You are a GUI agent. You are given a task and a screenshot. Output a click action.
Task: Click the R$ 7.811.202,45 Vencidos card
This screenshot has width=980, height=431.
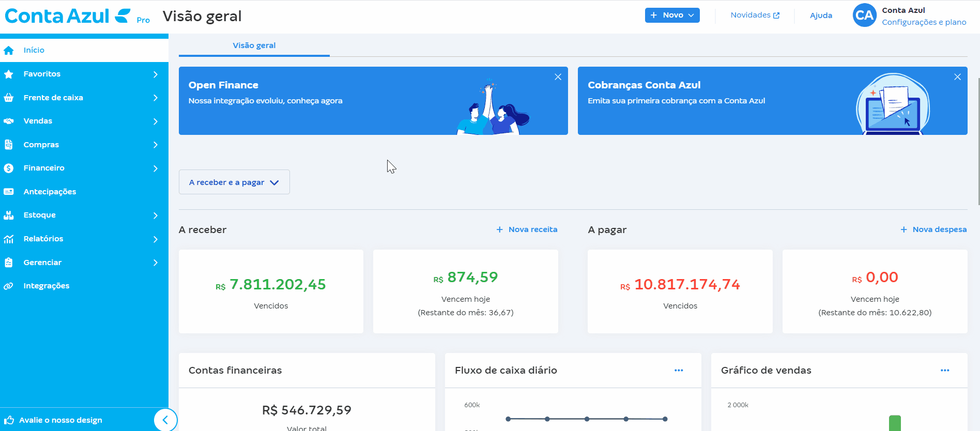click(271, 291)
